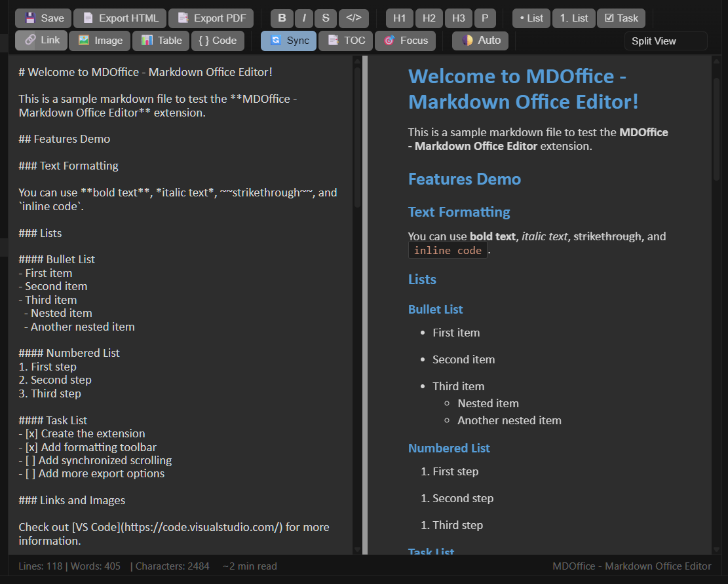The image size is (728, 584).
Task: Click 'inline code' in the preview
Action: pyautogui.click(x=448, y=251)
